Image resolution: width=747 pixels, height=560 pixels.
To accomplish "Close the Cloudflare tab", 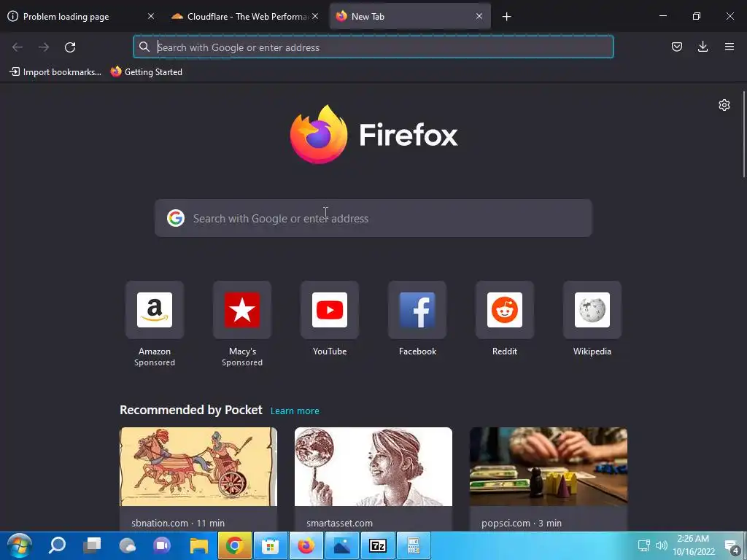I will (315, 16).
